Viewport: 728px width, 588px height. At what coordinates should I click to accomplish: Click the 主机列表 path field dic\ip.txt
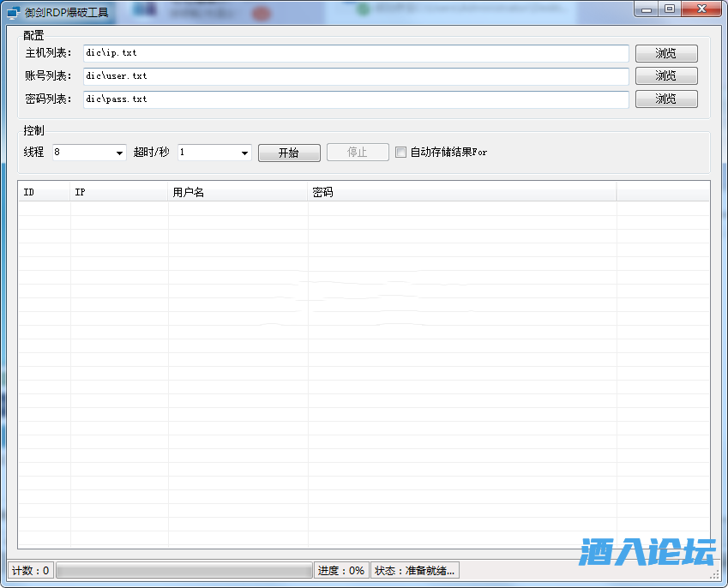pyautogui.click(x=356, y=53)
